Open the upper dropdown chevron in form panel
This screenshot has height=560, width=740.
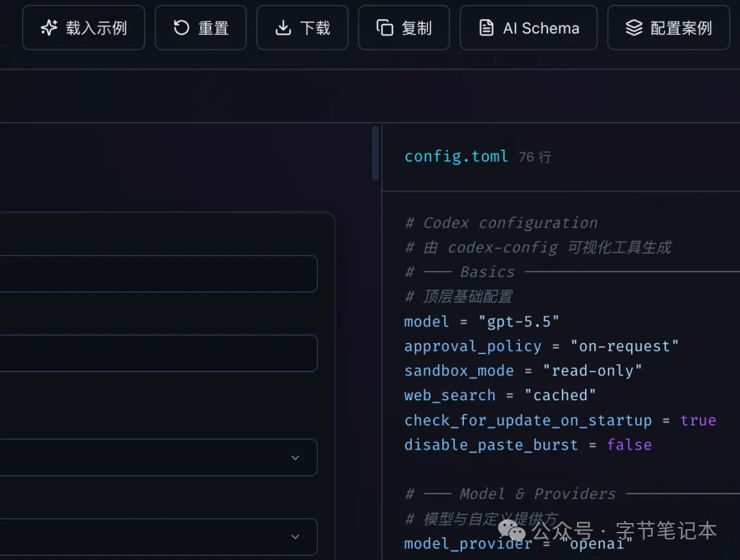(x=295, y=458)
